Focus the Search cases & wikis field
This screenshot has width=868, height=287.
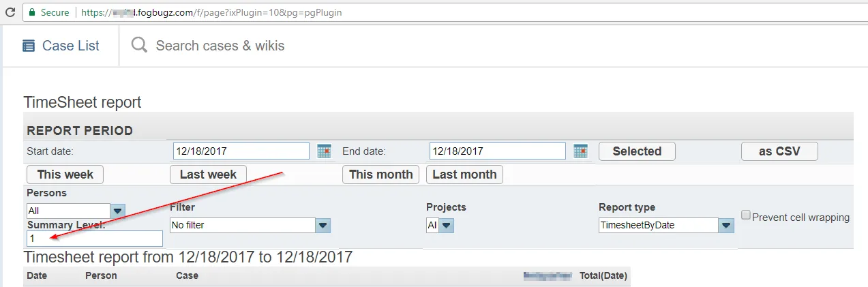[220, 46]
